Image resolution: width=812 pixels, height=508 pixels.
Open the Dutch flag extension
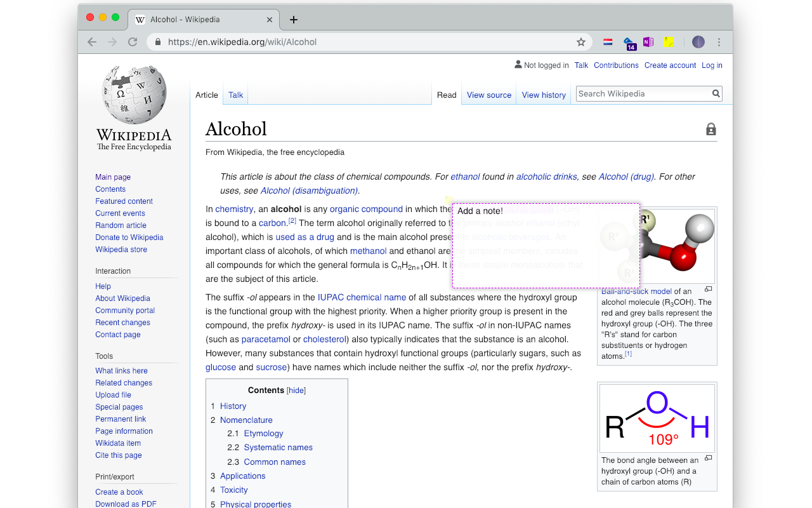coord(608,42)
